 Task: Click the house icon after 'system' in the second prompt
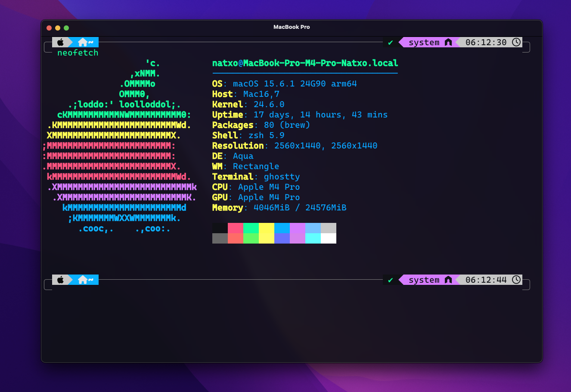point(448,280)
